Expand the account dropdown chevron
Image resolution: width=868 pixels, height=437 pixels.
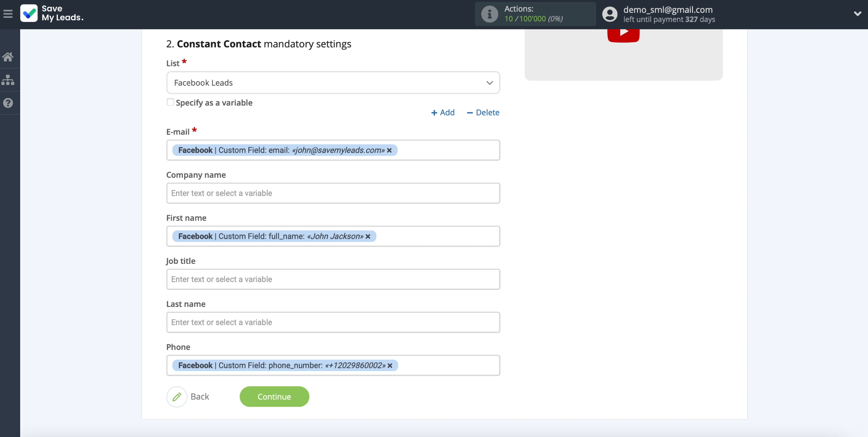click(857, 14)
